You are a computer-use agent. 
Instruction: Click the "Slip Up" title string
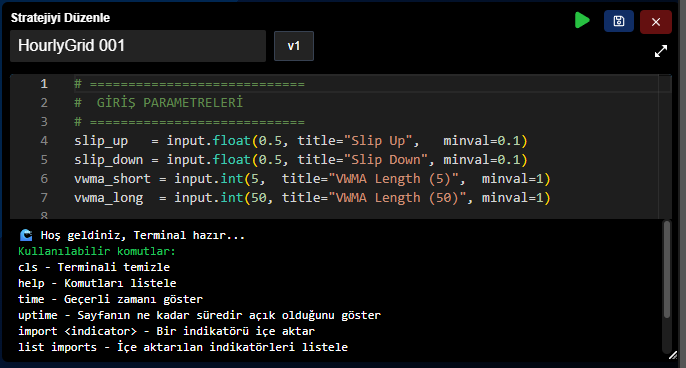pos(378,141)
